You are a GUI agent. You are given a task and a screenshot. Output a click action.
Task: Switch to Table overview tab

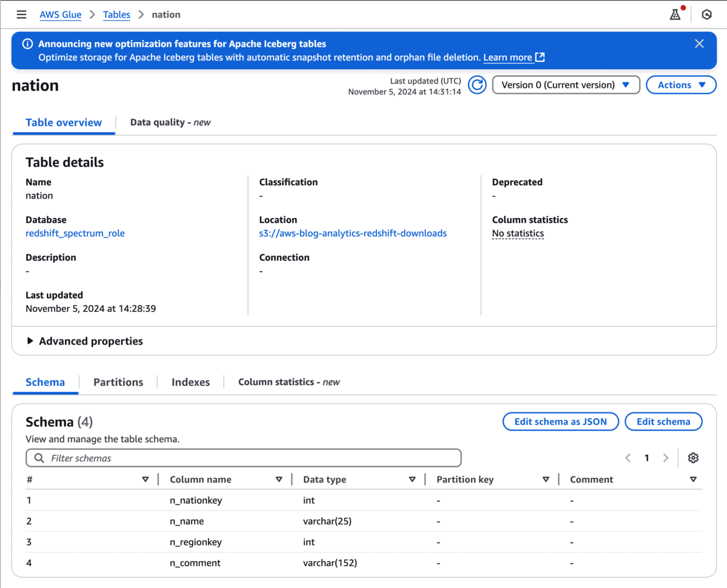tap(64, 122)
